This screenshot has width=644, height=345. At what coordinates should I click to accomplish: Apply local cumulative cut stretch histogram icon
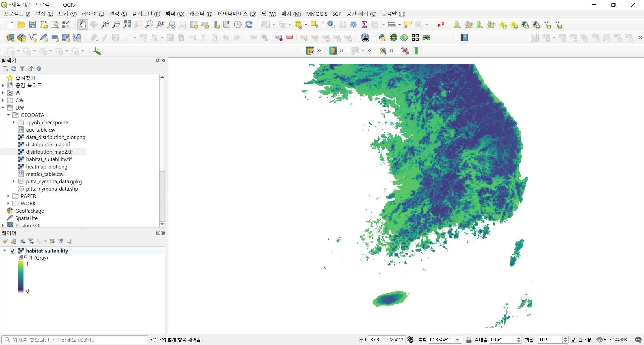pos(458,24)
